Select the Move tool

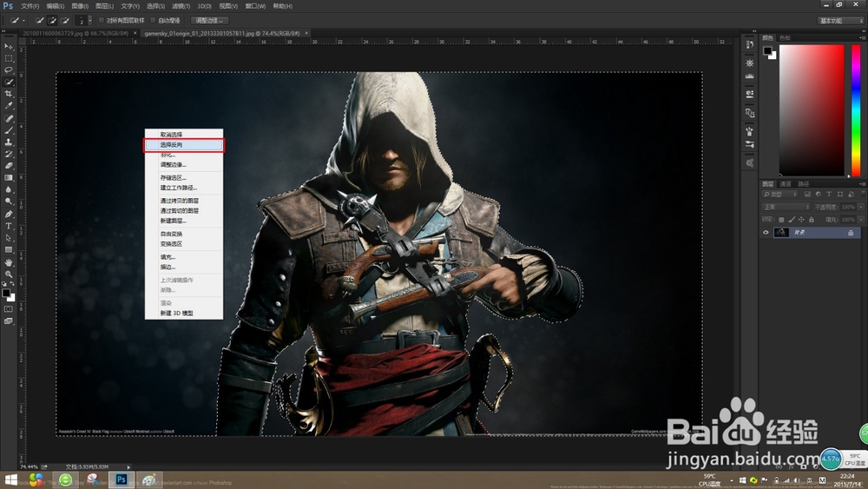9,47
